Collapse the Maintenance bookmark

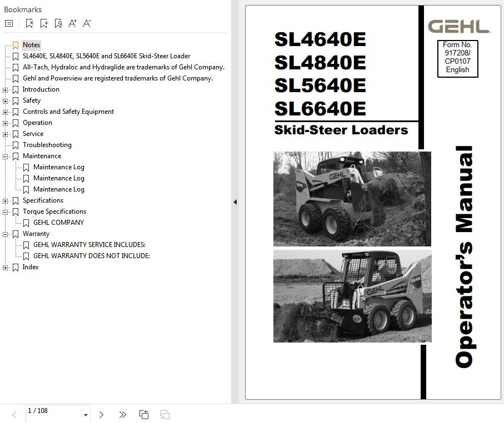5,157
